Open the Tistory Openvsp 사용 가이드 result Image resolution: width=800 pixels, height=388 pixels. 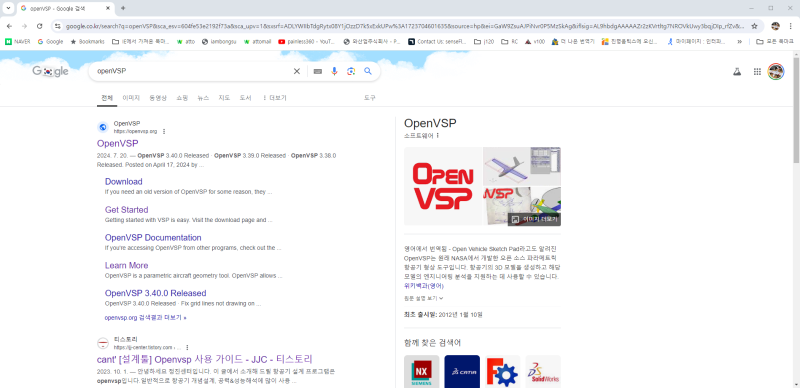[205, 359]
